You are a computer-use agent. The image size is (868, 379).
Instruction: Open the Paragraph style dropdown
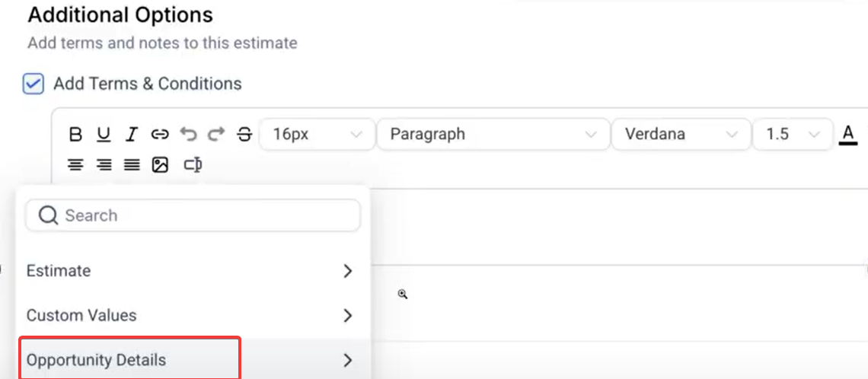493,135
